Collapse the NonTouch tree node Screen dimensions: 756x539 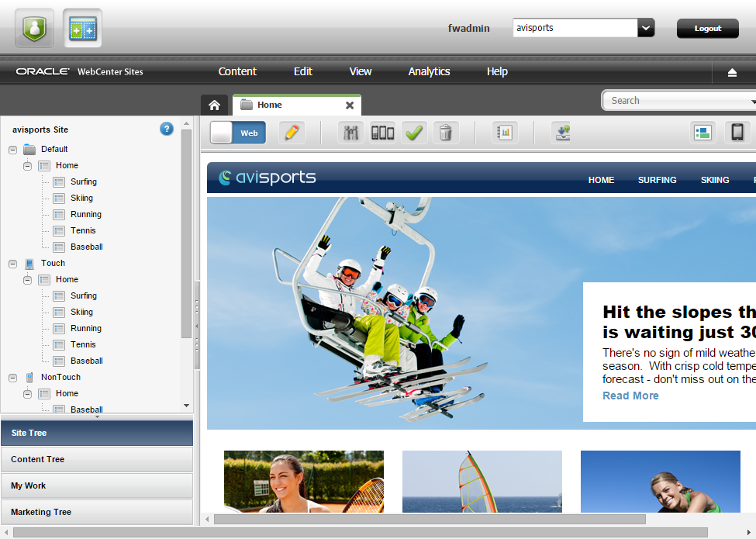[x=13, y=378]
